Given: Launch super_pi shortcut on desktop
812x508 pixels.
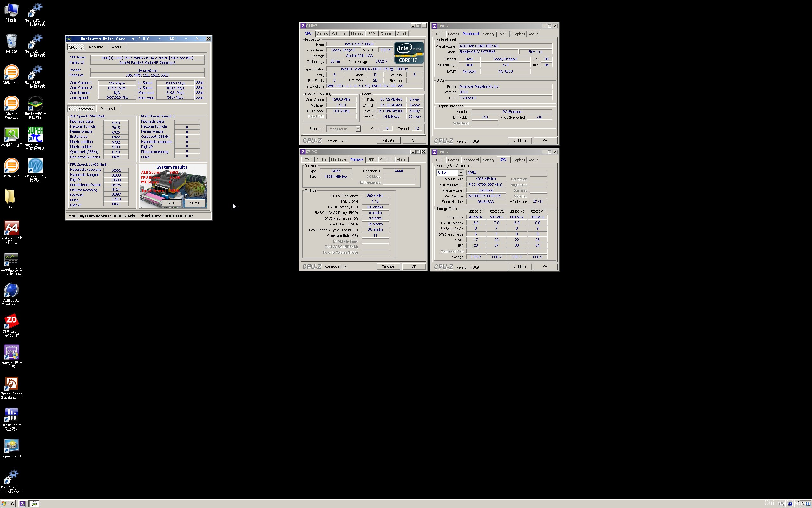Looking at the screenshot, I should (35, 138).
